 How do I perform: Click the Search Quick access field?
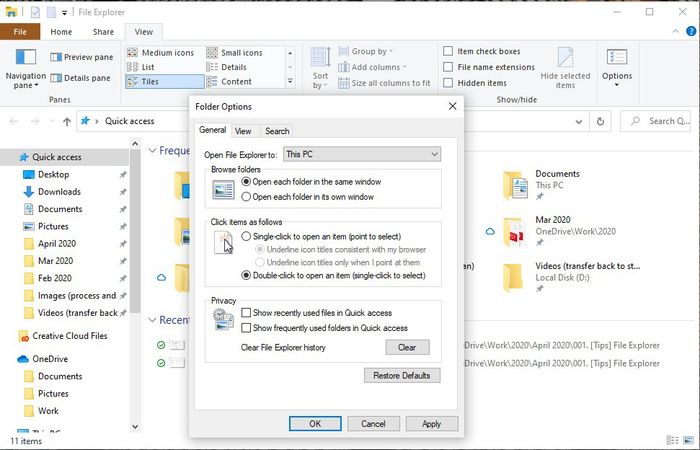click(662, 121)
